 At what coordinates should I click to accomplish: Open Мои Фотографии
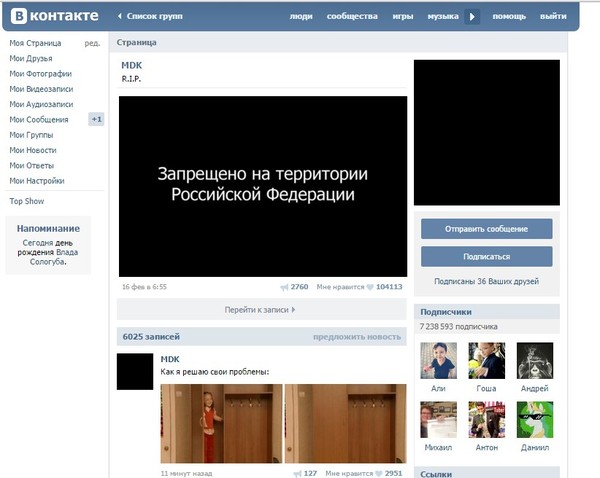[x=41, y=73]
